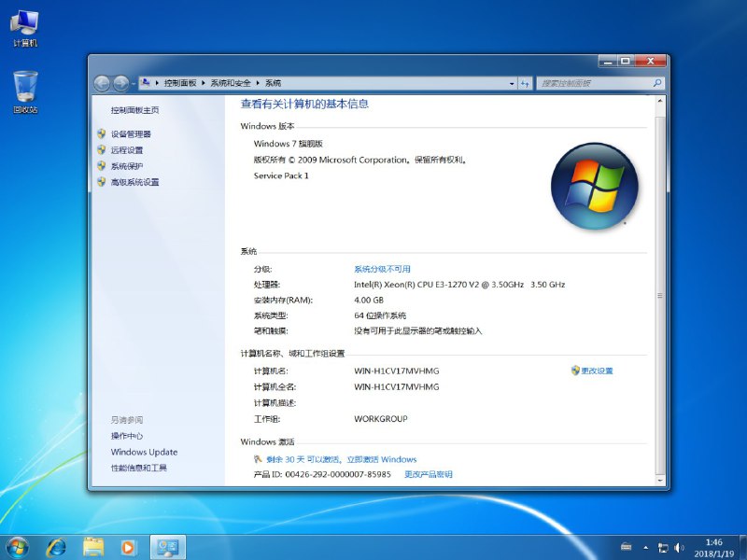Open Remote Settings (远程设置) link

tap(127, 150)
